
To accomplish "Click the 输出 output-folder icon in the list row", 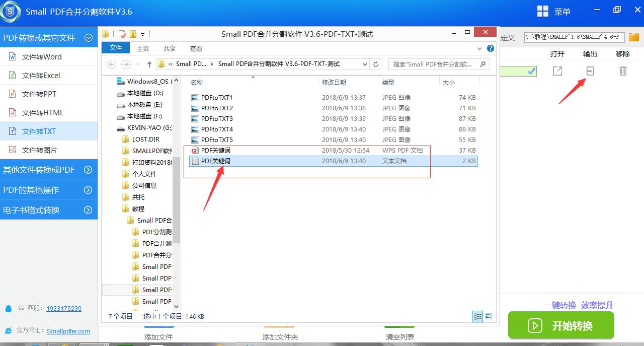I will (590, 71).
